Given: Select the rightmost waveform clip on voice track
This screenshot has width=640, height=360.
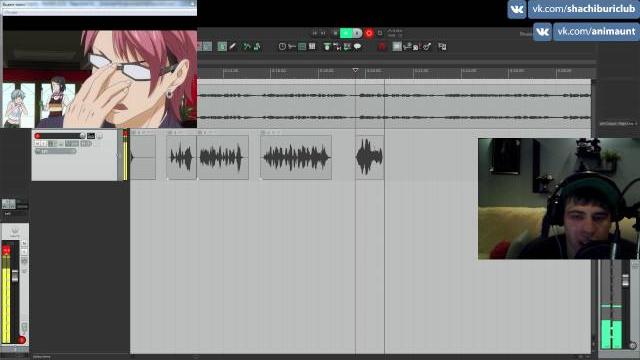Looking at the screenshot, I should point(369,157).
